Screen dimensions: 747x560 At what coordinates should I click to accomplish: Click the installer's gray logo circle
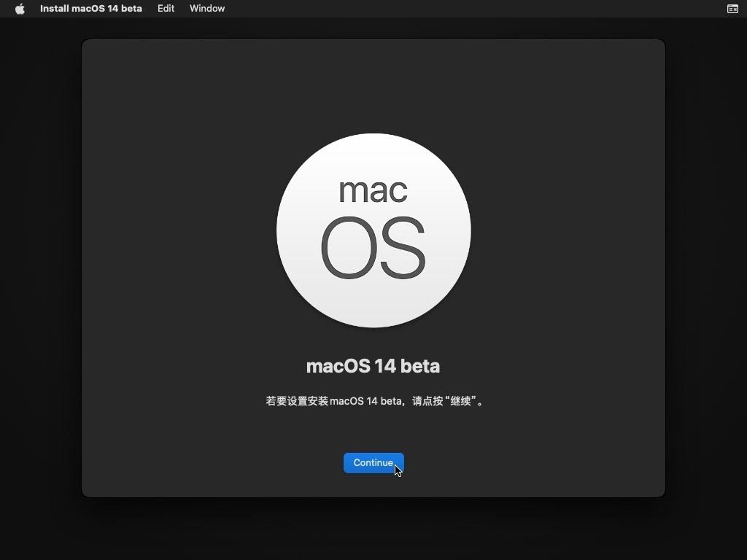(x=373, y=230)
